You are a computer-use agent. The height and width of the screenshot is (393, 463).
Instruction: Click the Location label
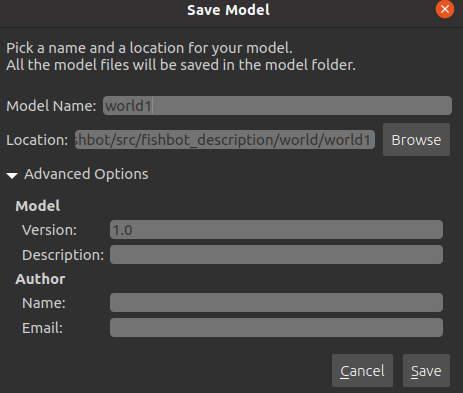point(37,140)
